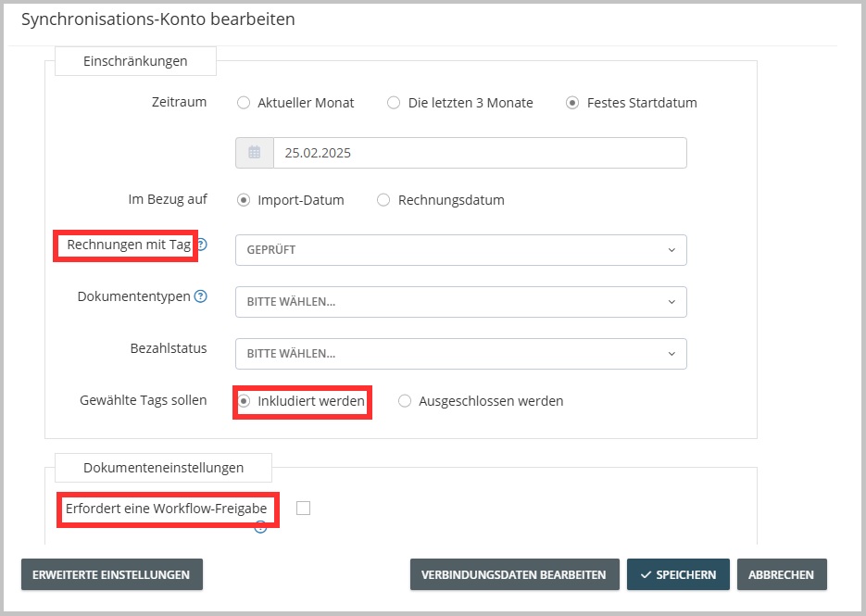Click the Zeitraum label
Viewport: 866px width, 616px height.
tap(180, 102)
